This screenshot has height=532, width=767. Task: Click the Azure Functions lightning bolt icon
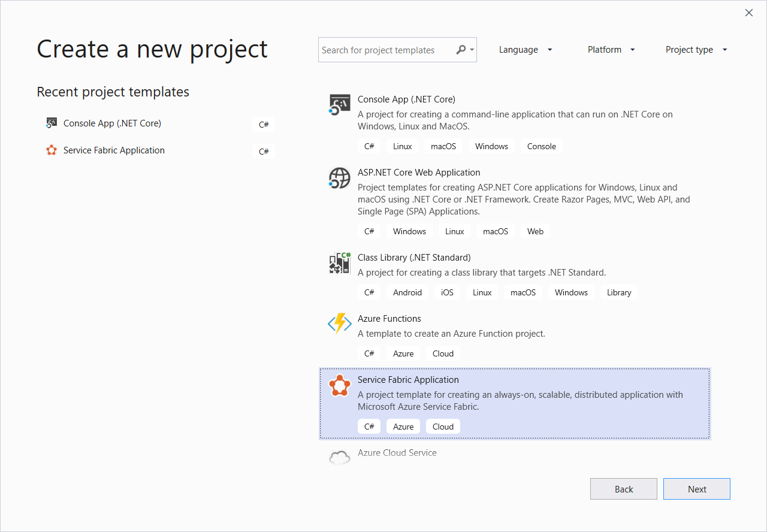tap(339, 324)
